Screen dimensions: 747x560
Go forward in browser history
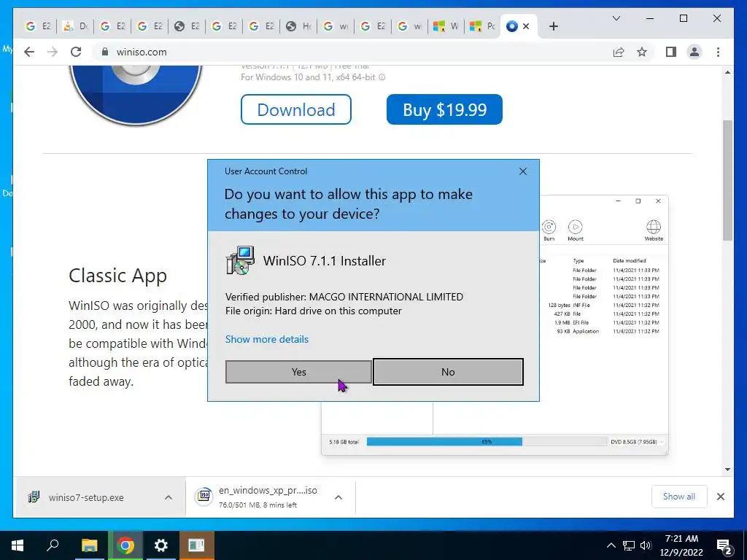(53, 52)
